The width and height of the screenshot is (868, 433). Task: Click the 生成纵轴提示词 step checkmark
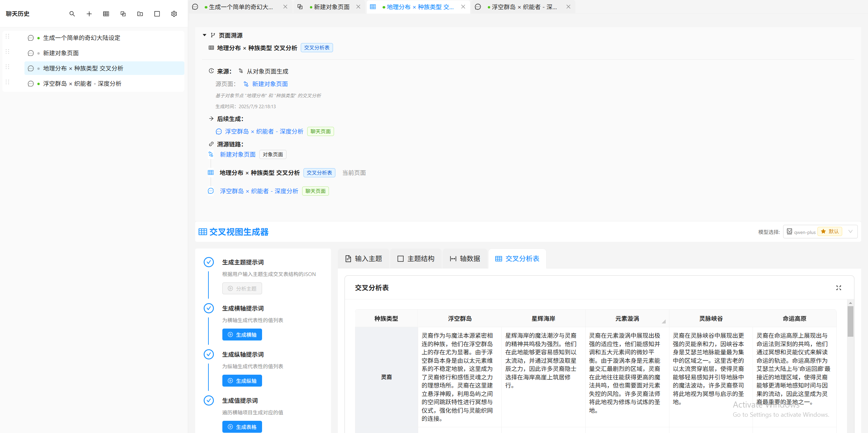click(208, 354)
